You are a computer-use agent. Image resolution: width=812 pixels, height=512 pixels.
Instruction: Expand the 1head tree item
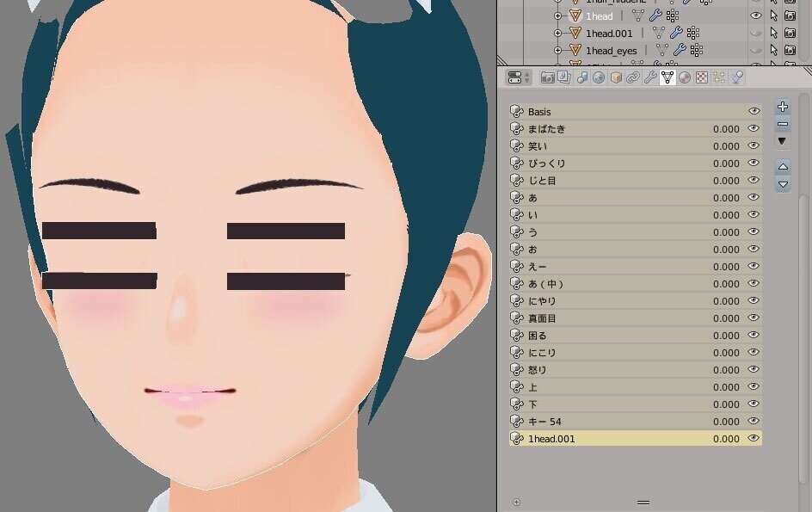click(x=557, y=16)
